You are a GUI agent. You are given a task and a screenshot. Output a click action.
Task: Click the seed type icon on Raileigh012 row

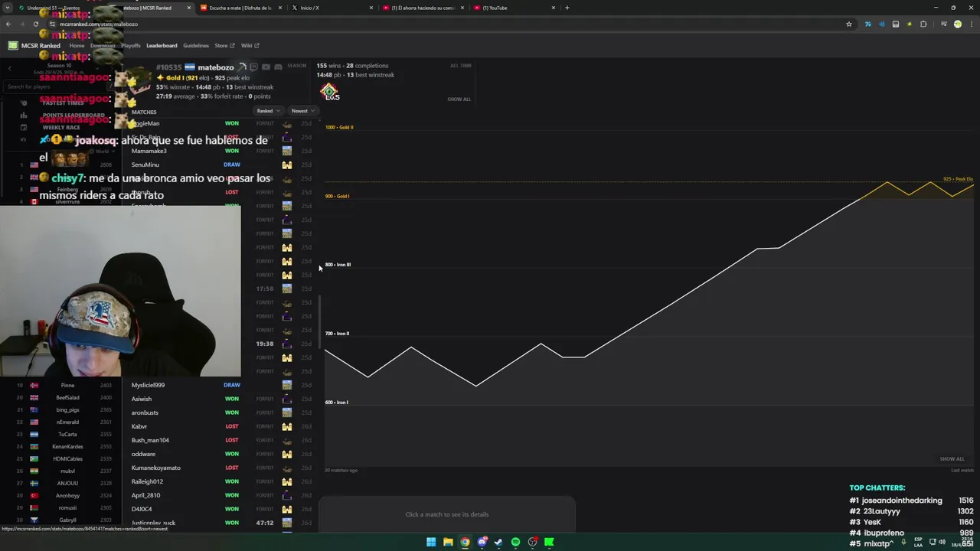[287, 481]
